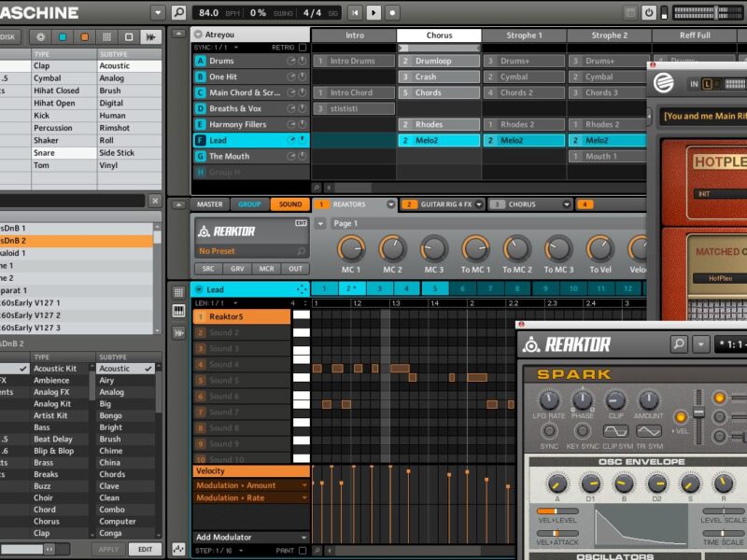Toggle the RETRIG checkbox

303,47
